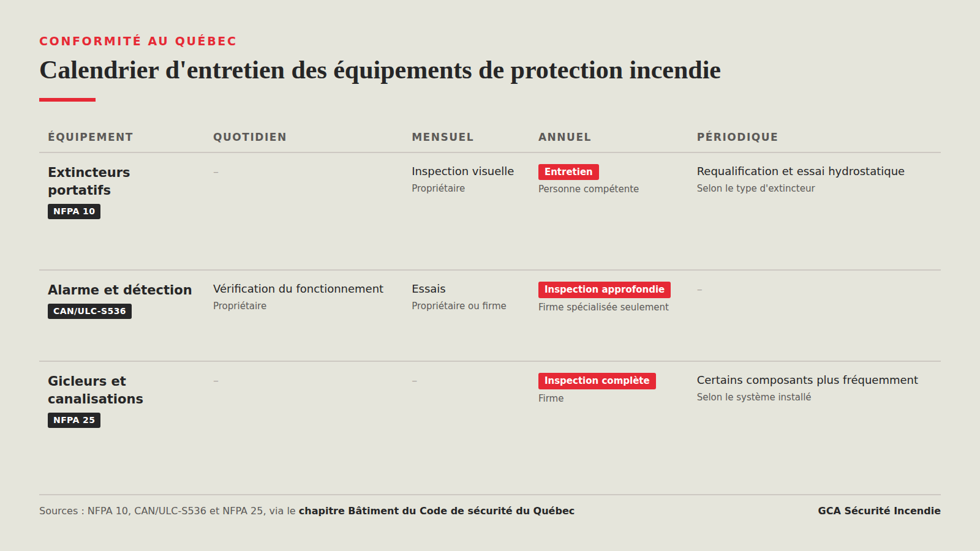The width and height of the screenshot is (980, 551).
Task: Click "Selon le système installé" text
Action: [x=754, y=397]
